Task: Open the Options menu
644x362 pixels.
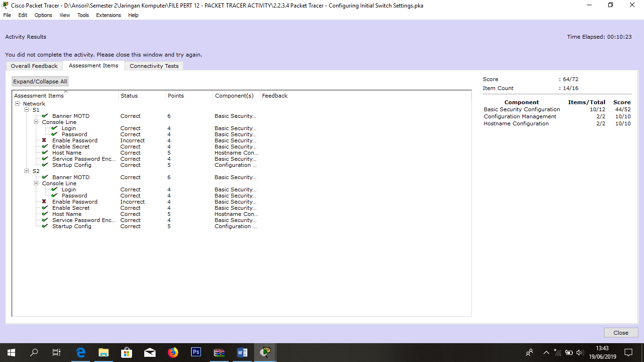Action: click(x=43, y=15)
